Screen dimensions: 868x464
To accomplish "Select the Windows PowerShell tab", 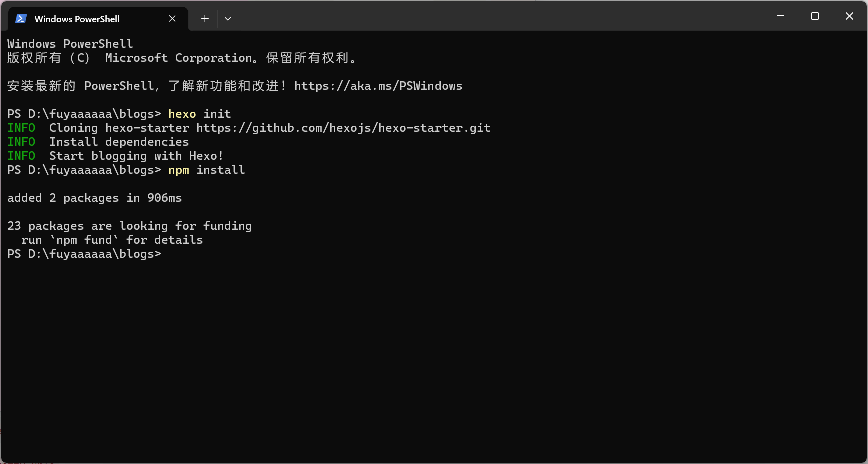I will click(77, 19).
